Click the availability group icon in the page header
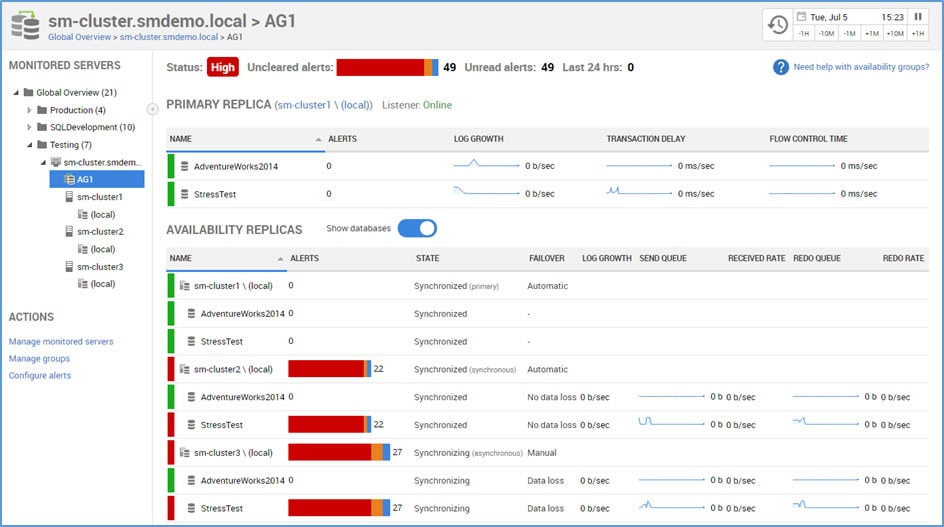The width and height of the screenshot is (944, 527). click(x=26, y=26)
